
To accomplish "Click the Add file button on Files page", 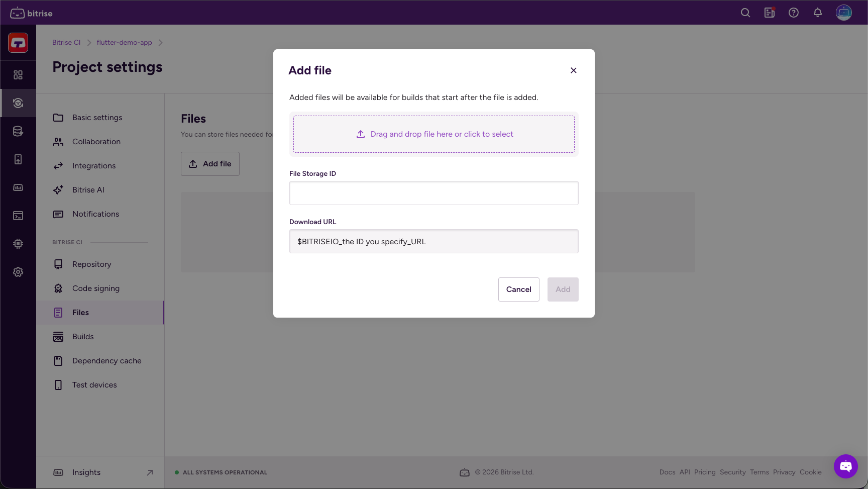I will 210,164.
